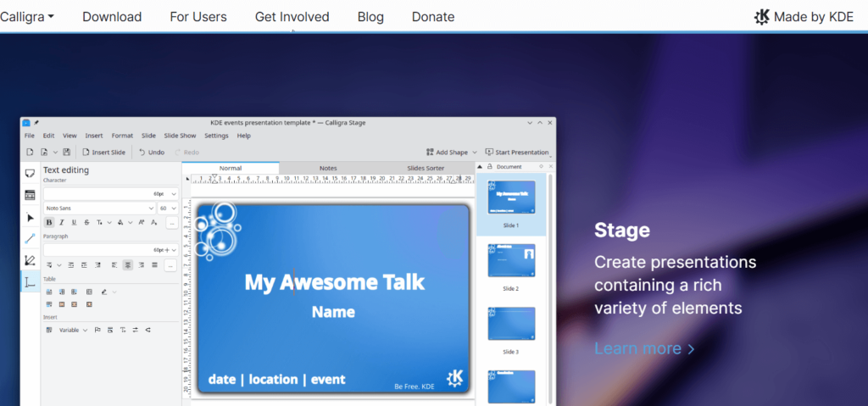
Task: Open the Calligra dropdown menu
Action: (27, 17)
